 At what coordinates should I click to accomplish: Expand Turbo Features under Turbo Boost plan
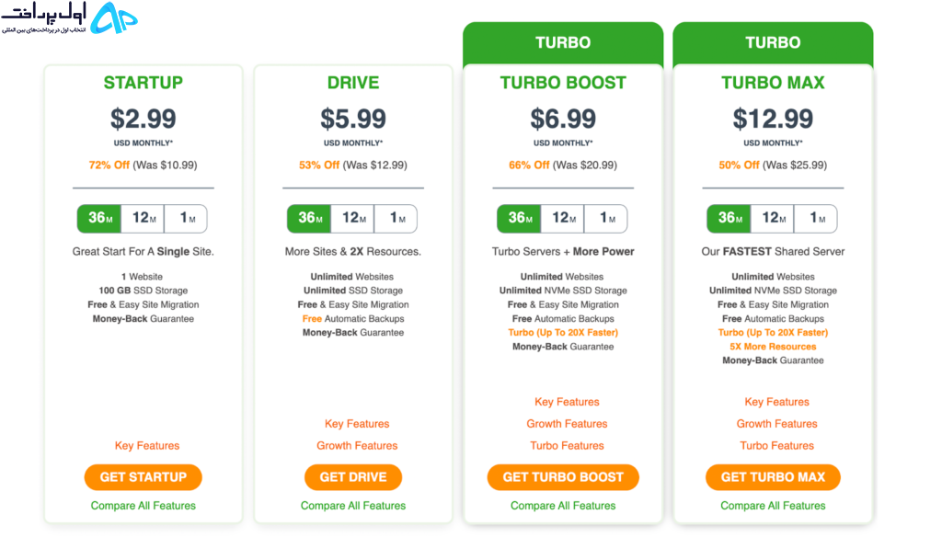tap(567, 445)
